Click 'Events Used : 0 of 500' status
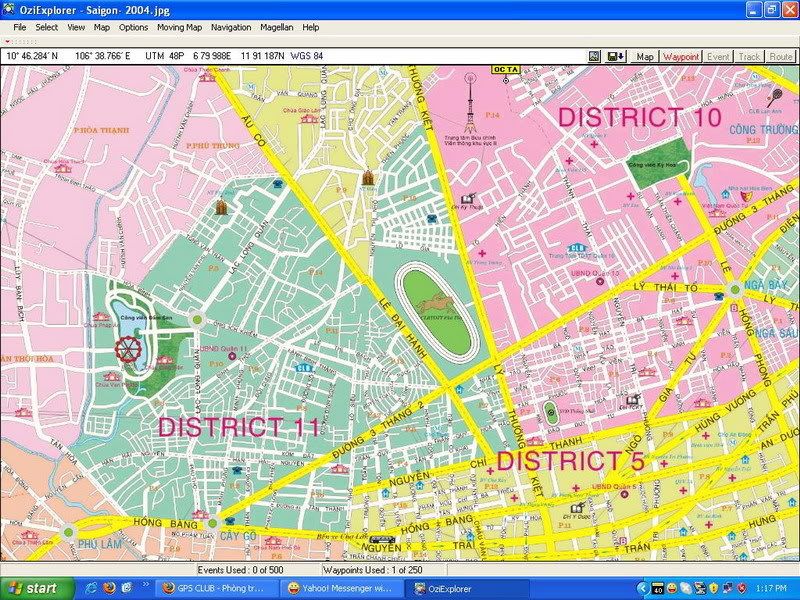 (x=240, y=570)
